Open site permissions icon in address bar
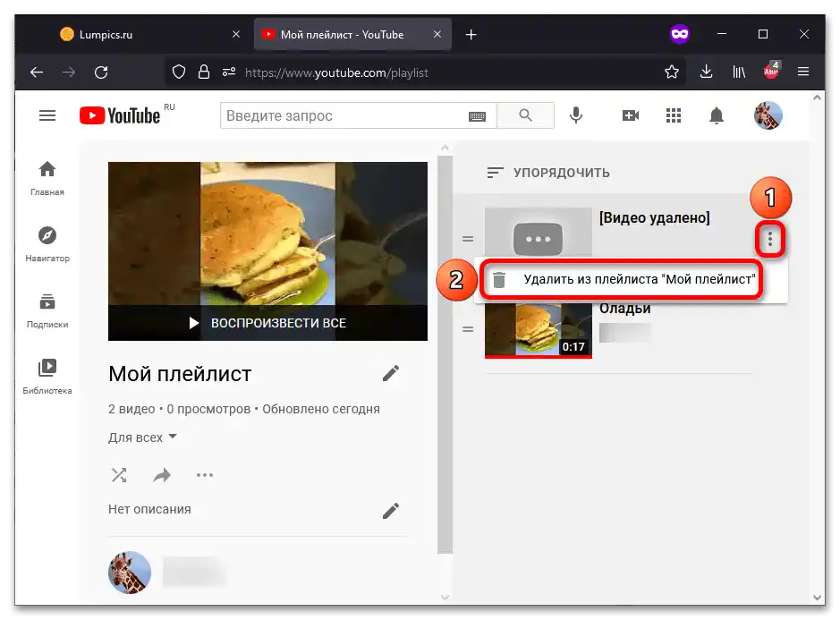This screenshot has width=840, height=620. point(229,72)
